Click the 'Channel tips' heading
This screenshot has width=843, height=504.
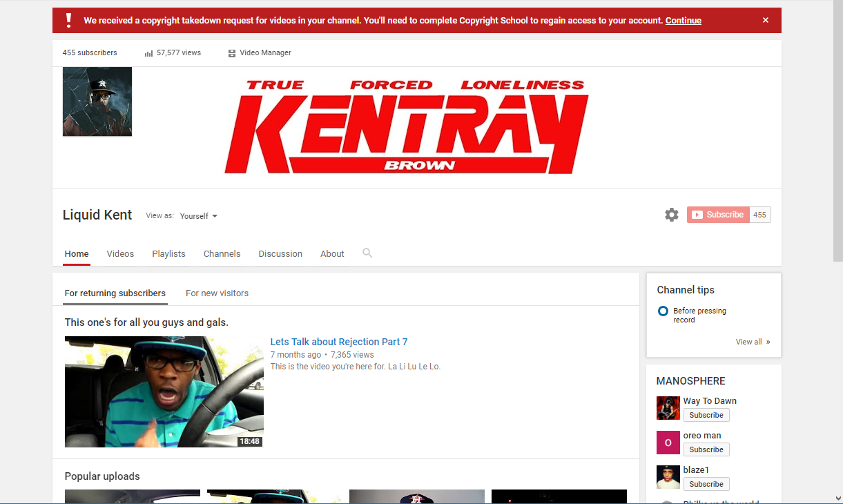(x=686, y=290)
